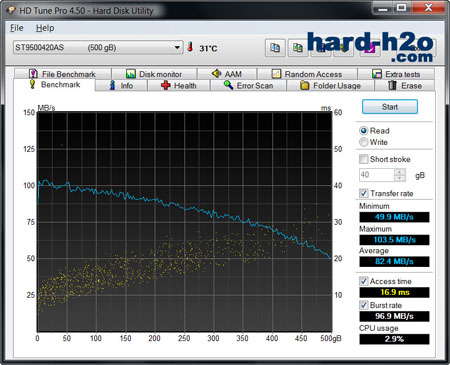This screenshot has width=450, height=365.
Task: Enable the Short stroke checkbox
Action: (x=364, y=159)
